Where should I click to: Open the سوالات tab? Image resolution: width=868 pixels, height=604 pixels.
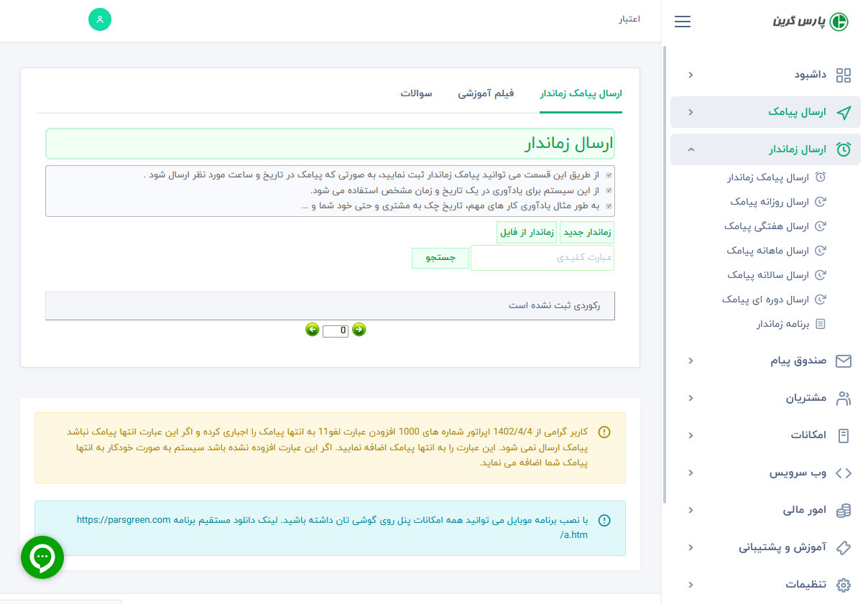tap(416, 93)
